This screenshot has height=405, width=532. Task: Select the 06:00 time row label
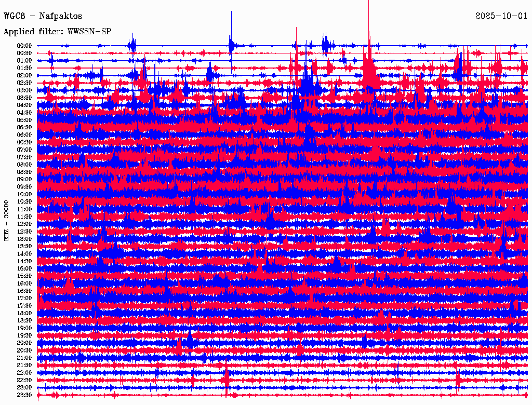point(24,135)
